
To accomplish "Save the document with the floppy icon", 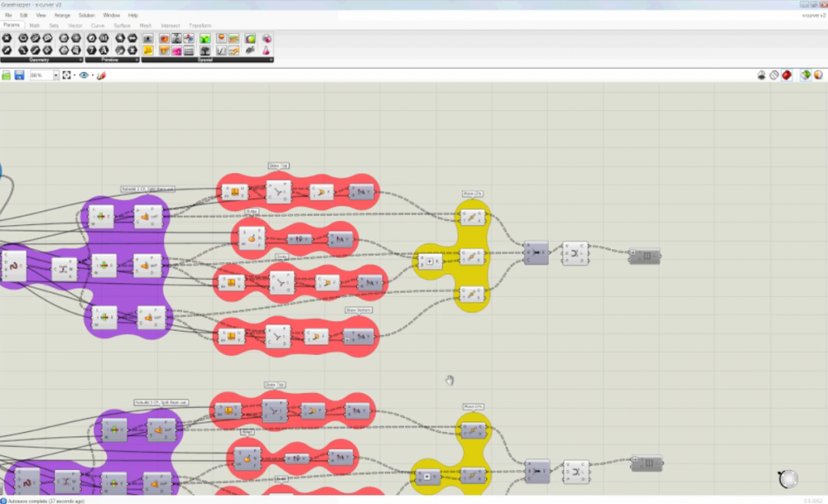I will [x=19, y=75].
